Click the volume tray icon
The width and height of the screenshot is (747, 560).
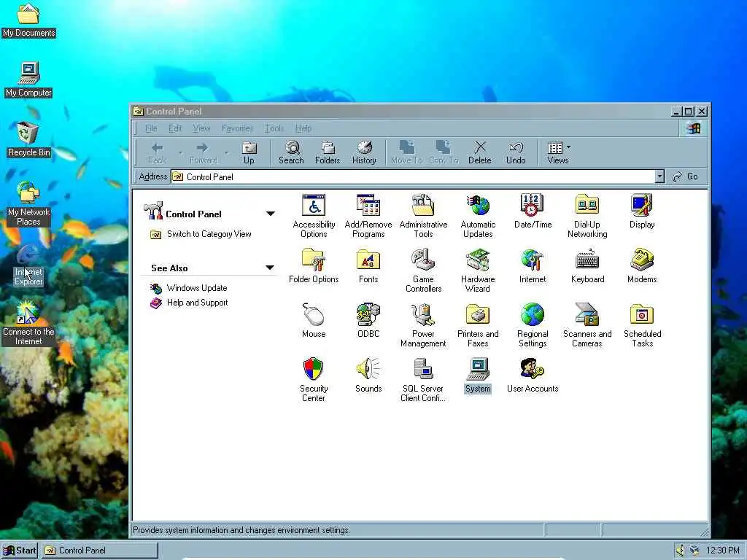coord(680,551)
